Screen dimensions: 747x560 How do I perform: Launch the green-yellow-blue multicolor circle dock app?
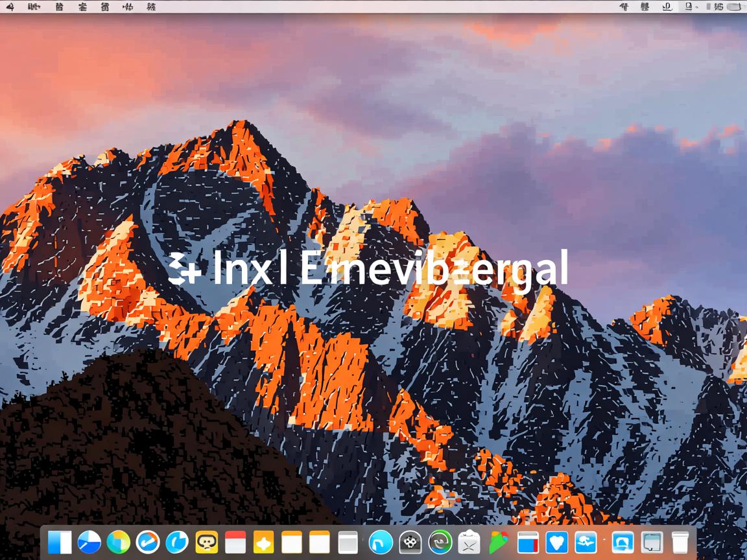click(x=118, y=542)
